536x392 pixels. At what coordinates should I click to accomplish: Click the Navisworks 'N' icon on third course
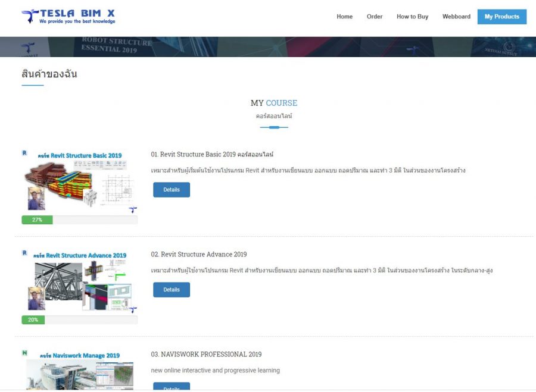coord(24,353)
